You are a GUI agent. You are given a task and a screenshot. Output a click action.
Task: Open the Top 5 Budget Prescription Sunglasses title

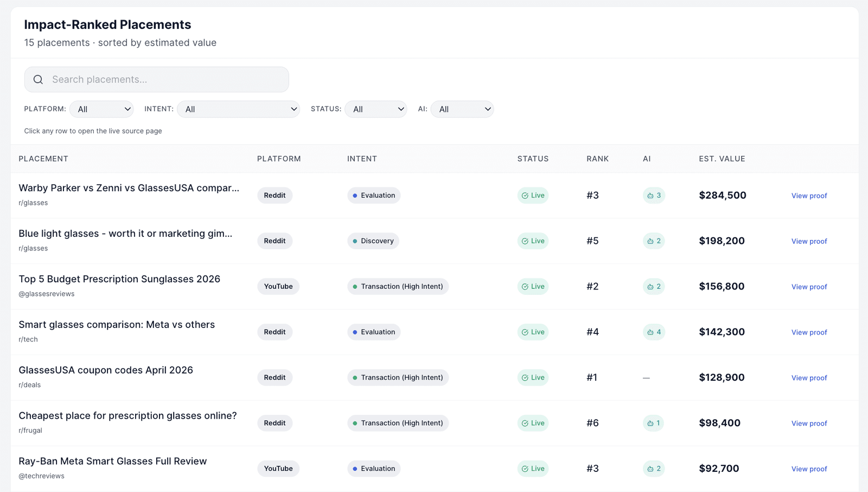(x=119, y=280)
